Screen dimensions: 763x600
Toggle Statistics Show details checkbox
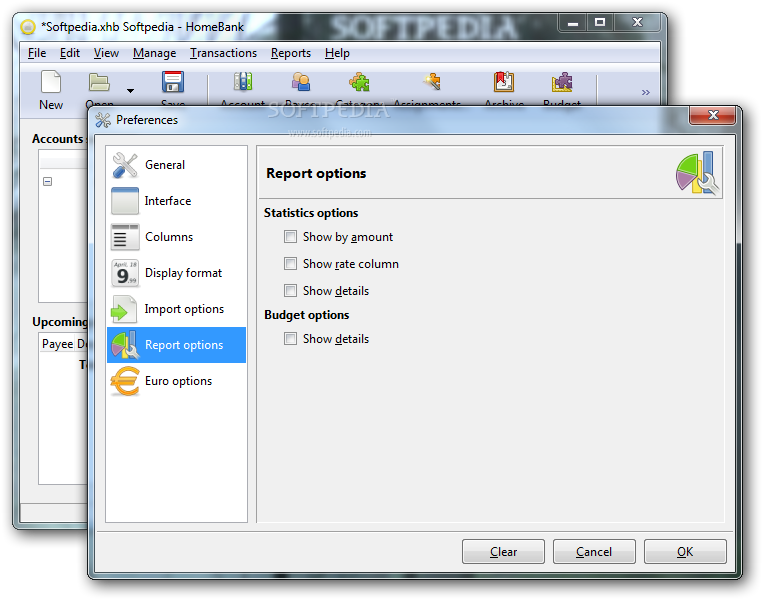point(291,291)
